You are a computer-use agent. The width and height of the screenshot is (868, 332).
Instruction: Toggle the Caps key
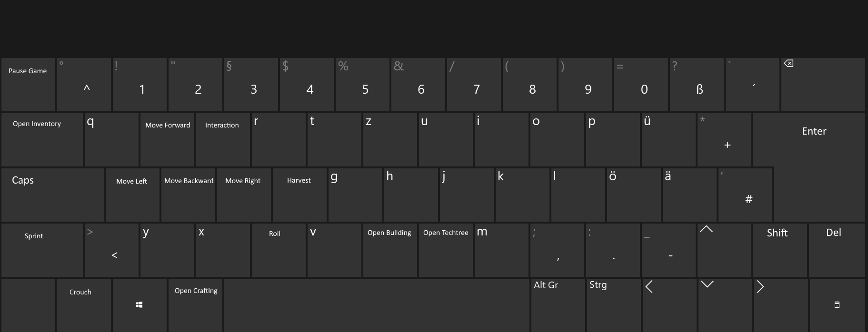[52, 195]
